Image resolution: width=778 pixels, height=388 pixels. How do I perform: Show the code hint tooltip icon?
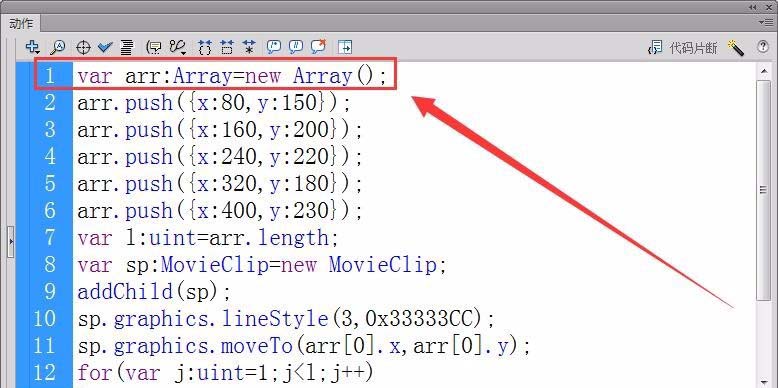154,47
